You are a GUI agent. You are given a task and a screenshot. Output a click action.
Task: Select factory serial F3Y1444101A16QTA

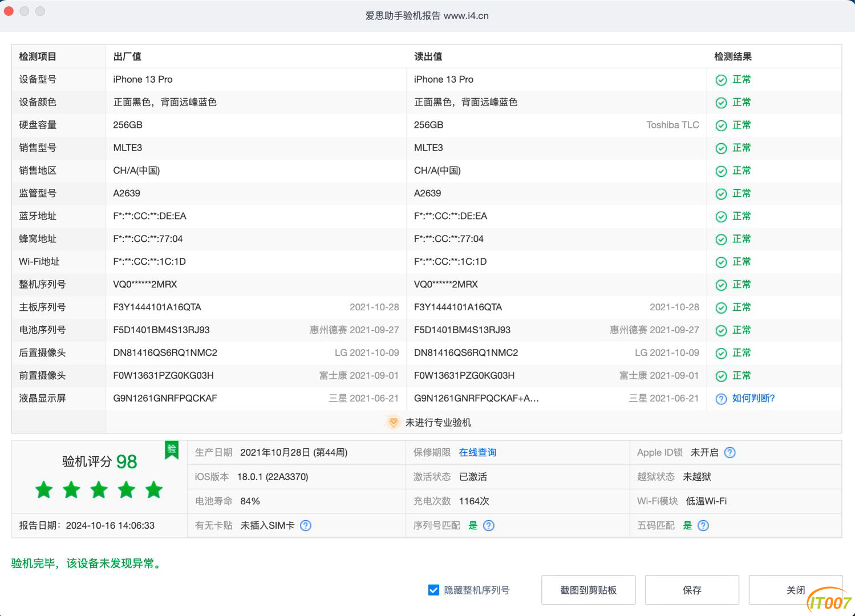click(157, 307)
